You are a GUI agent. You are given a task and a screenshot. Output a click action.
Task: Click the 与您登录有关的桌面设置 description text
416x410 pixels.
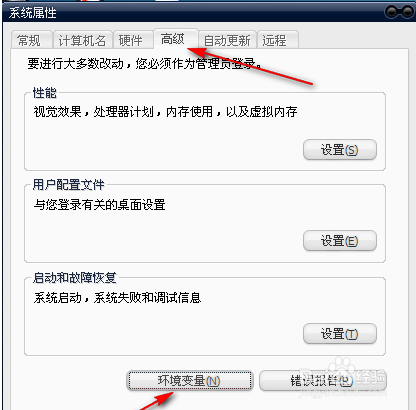point(99,205)
